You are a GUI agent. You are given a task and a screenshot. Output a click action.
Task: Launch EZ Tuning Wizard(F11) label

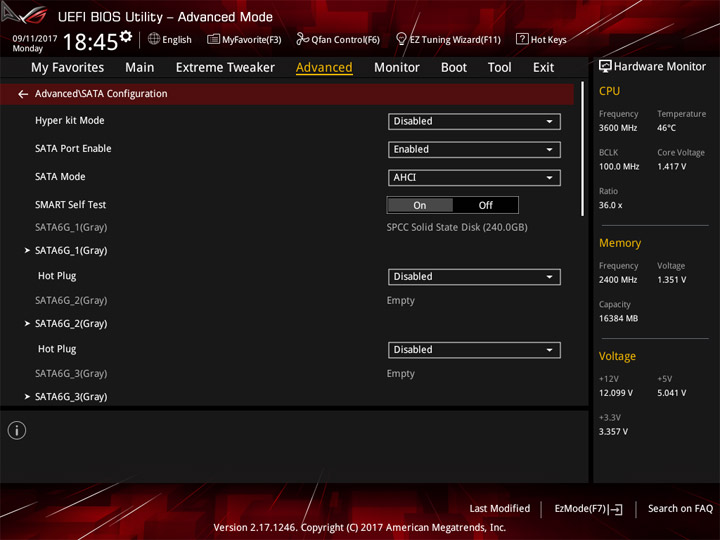pos(455,40)
